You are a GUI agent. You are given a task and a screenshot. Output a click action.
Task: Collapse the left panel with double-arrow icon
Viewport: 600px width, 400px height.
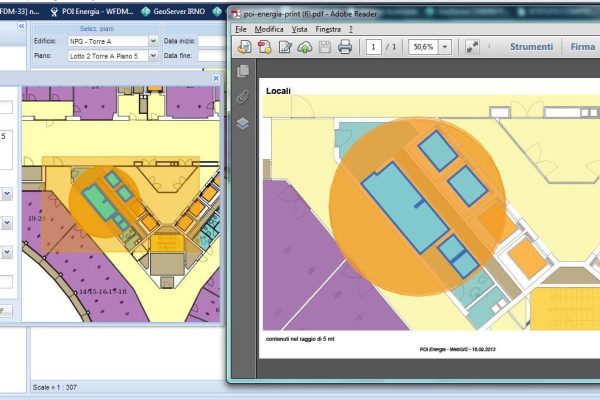(21, 26)
